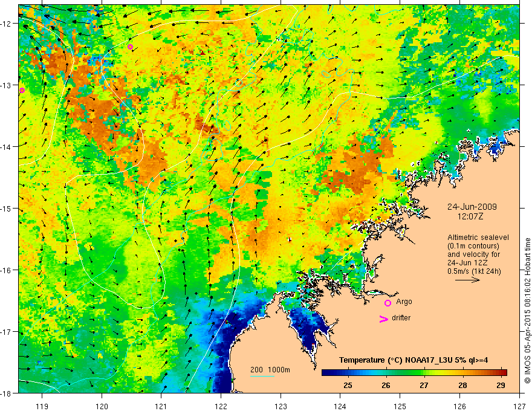Click the longitude axis label '125'
The height and width of the screenshot is (411, 532).
tap(400, 406)
